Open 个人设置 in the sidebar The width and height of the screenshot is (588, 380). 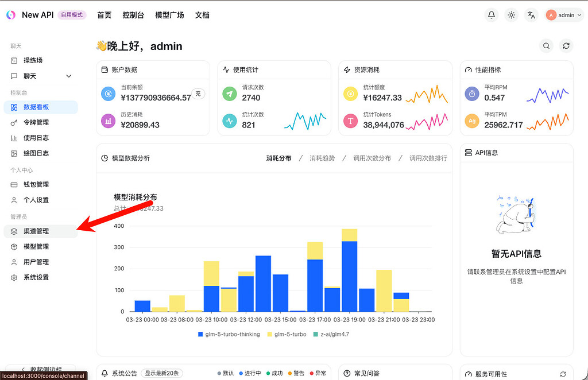[x=41, y=200]
